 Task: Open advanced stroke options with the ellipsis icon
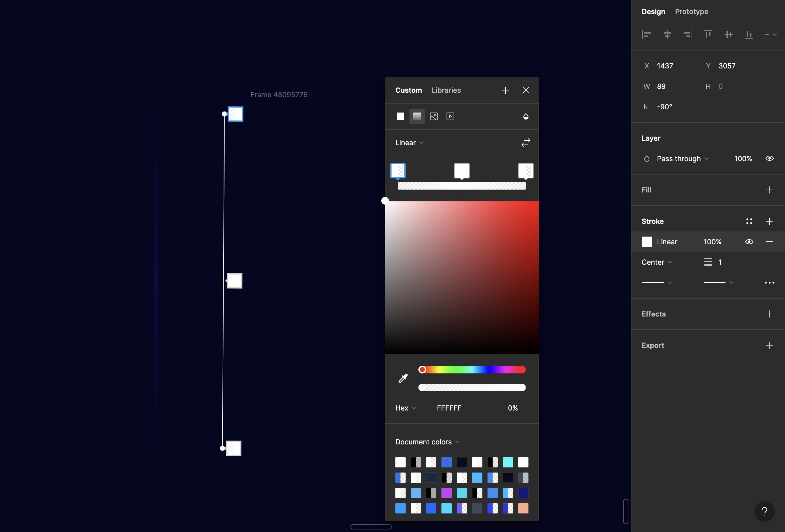[x=769, y=283]
